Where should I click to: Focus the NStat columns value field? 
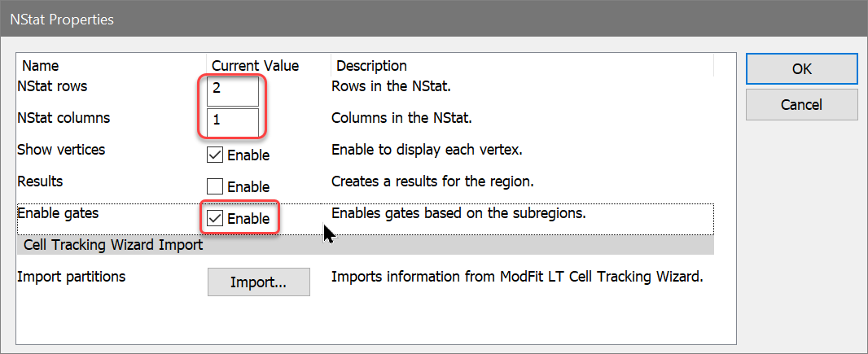234,121
